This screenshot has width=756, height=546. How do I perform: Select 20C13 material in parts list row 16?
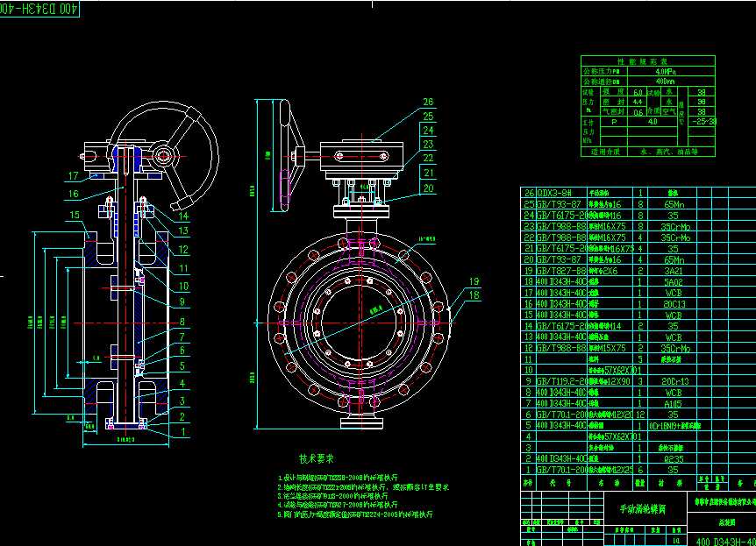click(x=674, y=304)
